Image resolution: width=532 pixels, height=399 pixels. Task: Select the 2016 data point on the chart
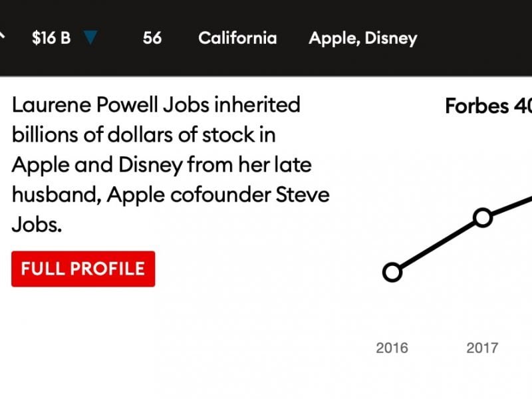[x=394, y=271]
